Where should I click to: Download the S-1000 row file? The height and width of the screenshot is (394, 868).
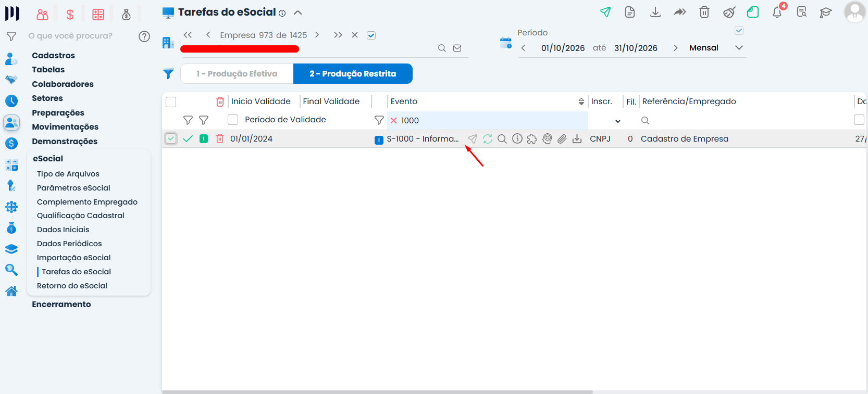[x=577, y=139]
